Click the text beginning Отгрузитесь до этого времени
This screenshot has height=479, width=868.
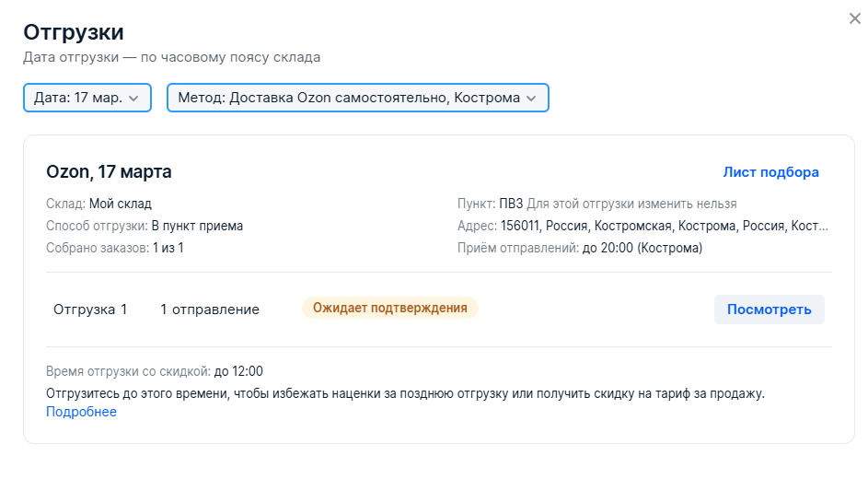click(x=405, y=393)
